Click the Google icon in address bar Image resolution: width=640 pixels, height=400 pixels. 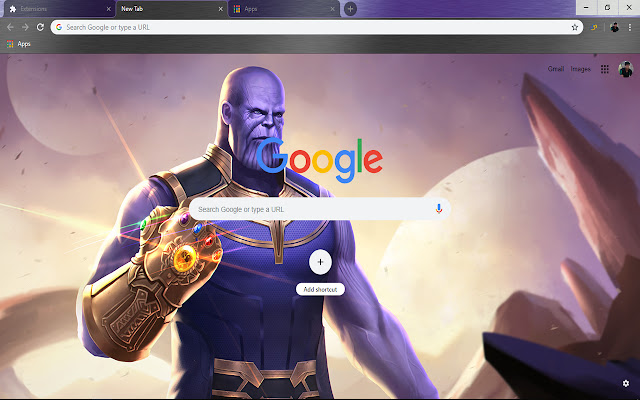59,27
